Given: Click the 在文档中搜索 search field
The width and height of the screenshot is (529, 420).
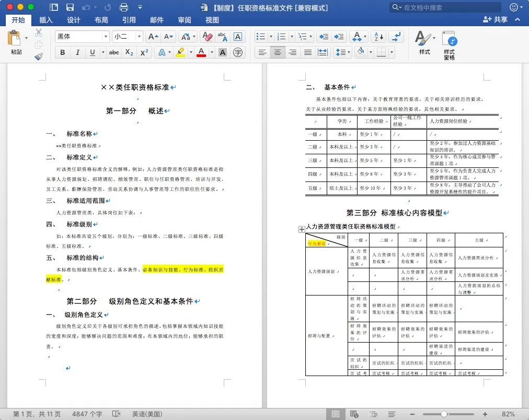Looking at the screenshot, I should tap(445, 7).
